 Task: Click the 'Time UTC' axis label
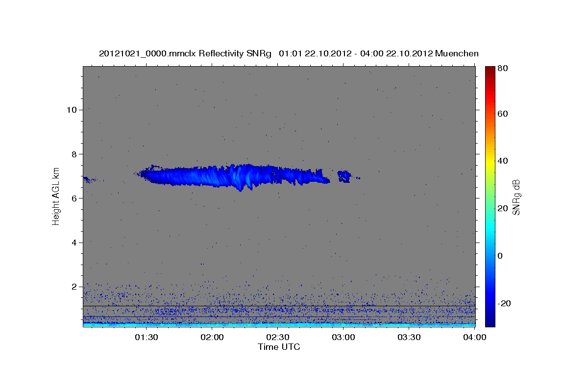point(279,347)
